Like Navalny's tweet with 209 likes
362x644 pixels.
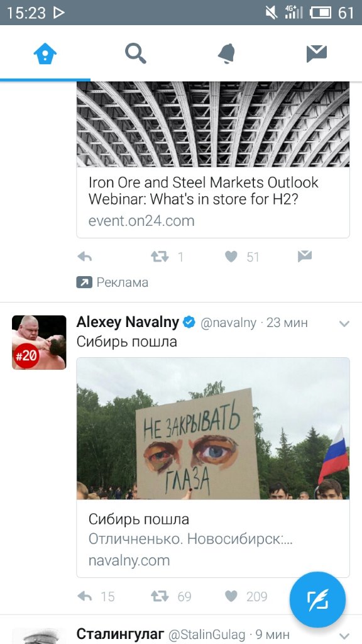(231, 596)
